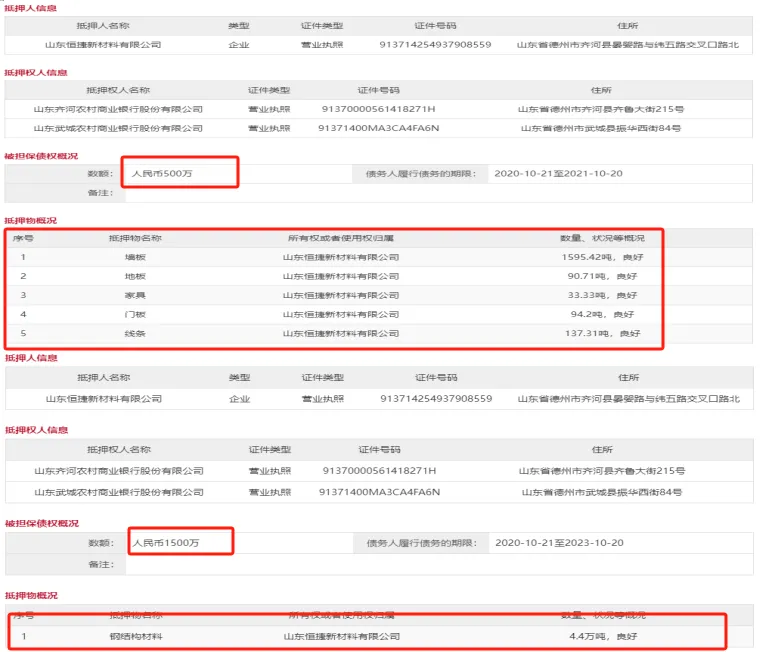The height and width of the screenshot is (652, 760).
Task: Select quantity 94.2吨, 良好
Action: click(x=602, y=314)
